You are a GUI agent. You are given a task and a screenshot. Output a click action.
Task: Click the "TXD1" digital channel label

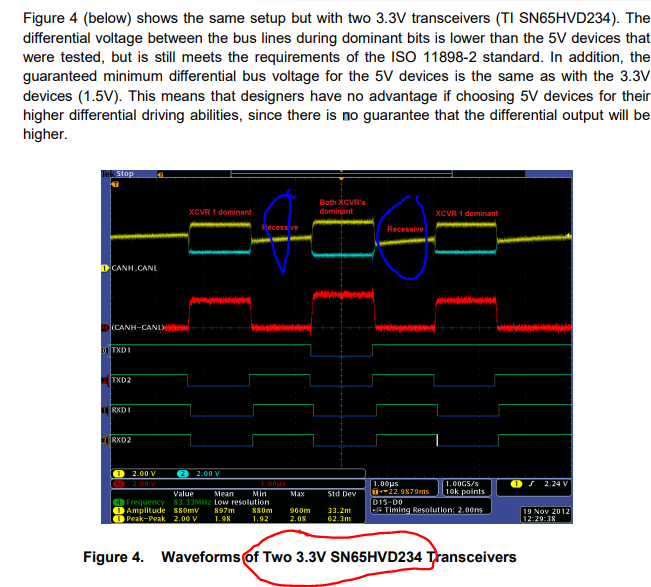point(121,350)
